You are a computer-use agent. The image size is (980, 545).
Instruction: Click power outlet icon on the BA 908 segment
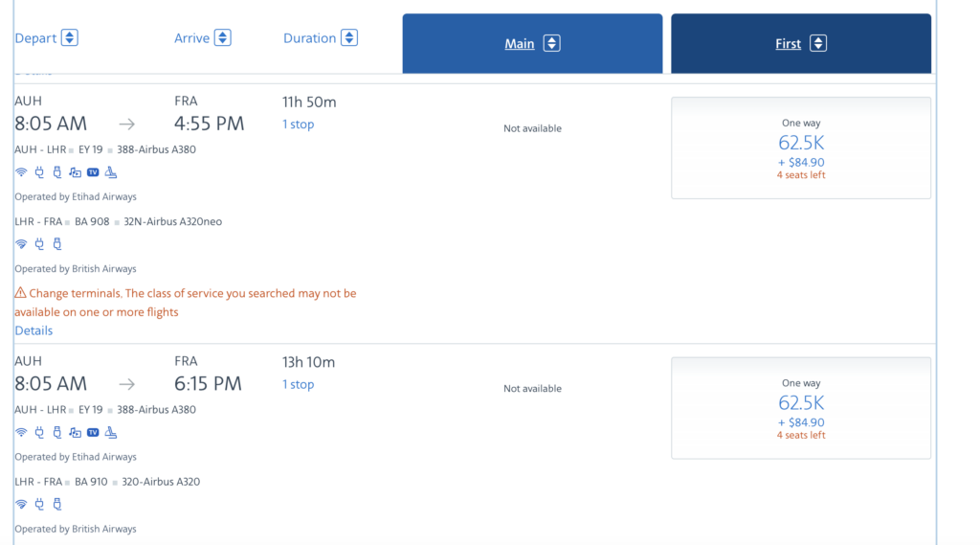[x=39, y=244]
